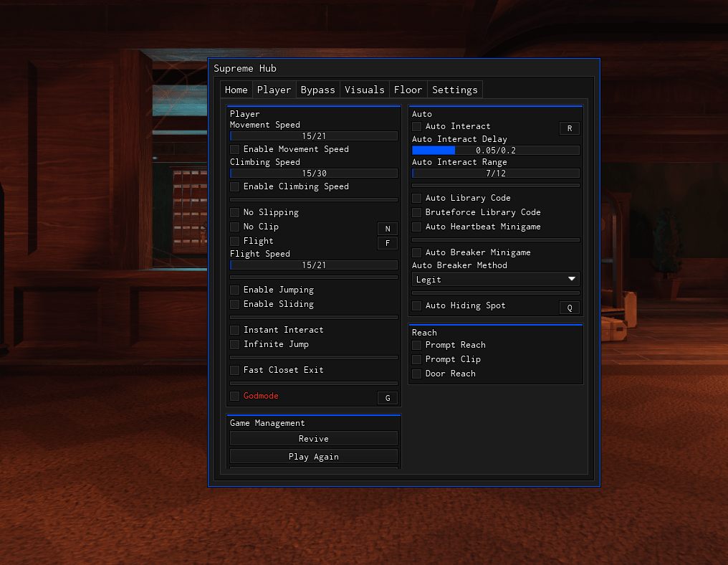Viewport: 728px width, 565px height.
Task: Click the Q keybind for Auto Hiding Spot
Action: (x=570, y=308)
